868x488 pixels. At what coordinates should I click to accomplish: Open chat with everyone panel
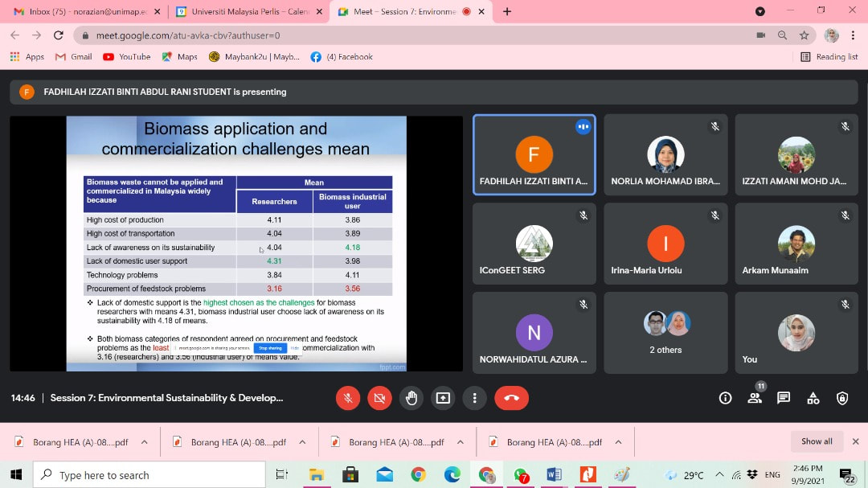(784, 398)
